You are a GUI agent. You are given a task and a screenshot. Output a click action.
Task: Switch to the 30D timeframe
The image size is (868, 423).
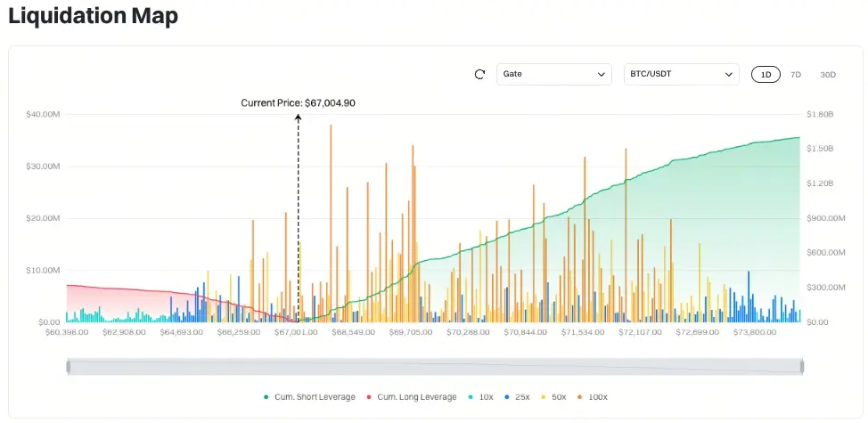click(x=828, y=74)
